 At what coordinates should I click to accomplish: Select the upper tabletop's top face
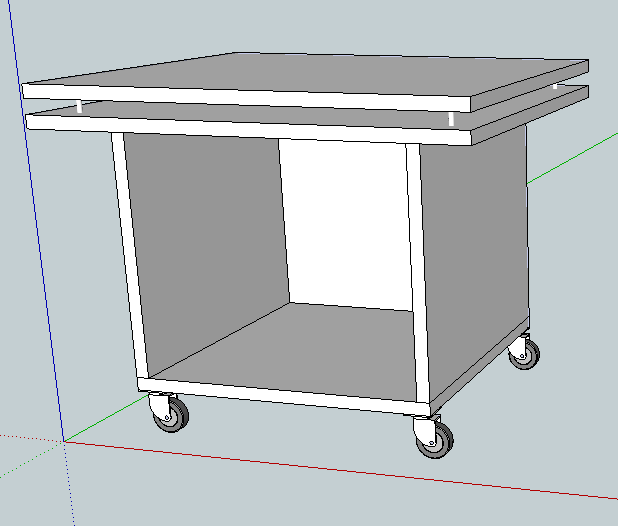click(x=307, y=74)
